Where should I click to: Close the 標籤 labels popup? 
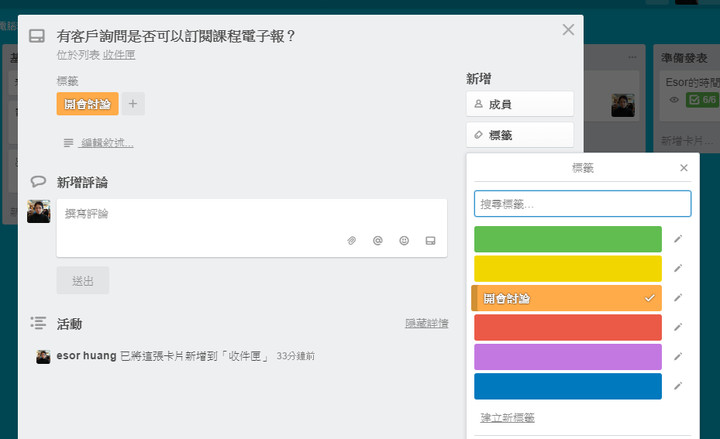point(684,168)
